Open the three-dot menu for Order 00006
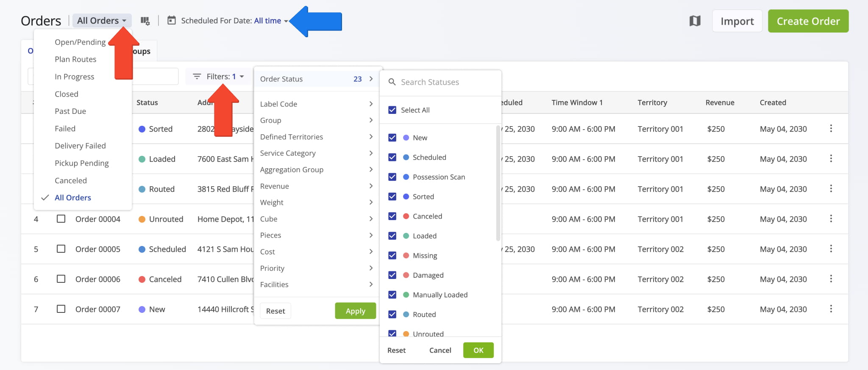 pyautogui.click(x=831, y=279)
